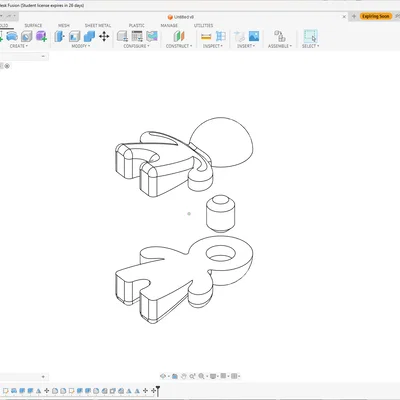Switch to the SURFACE tab
Screen dimensions: 400x400
point(33,25)
